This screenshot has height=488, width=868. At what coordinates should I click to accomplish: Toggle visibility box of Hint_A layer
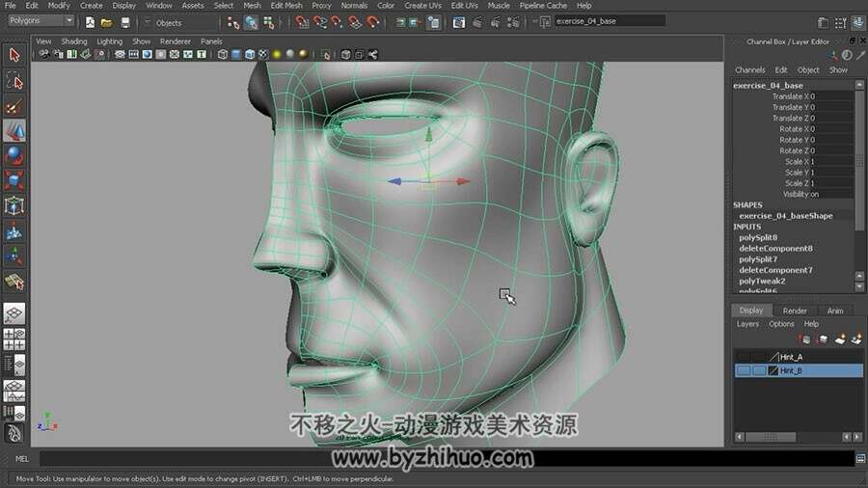743,358
